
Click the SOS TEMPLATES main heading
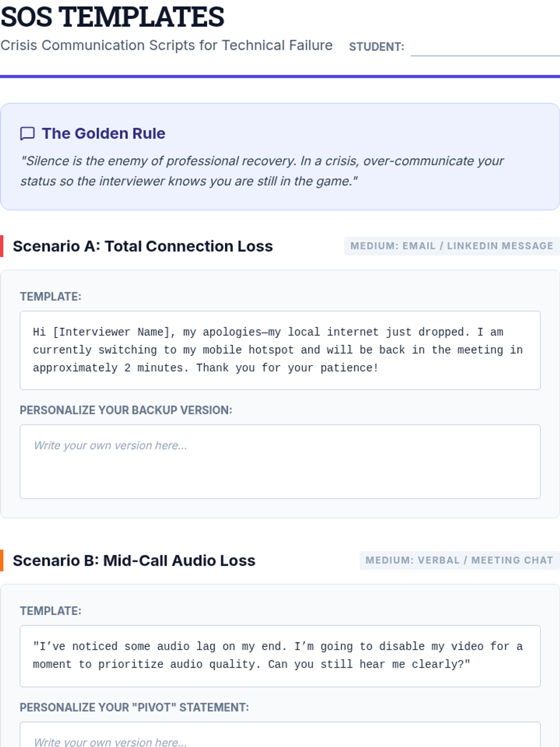[112, 17]
